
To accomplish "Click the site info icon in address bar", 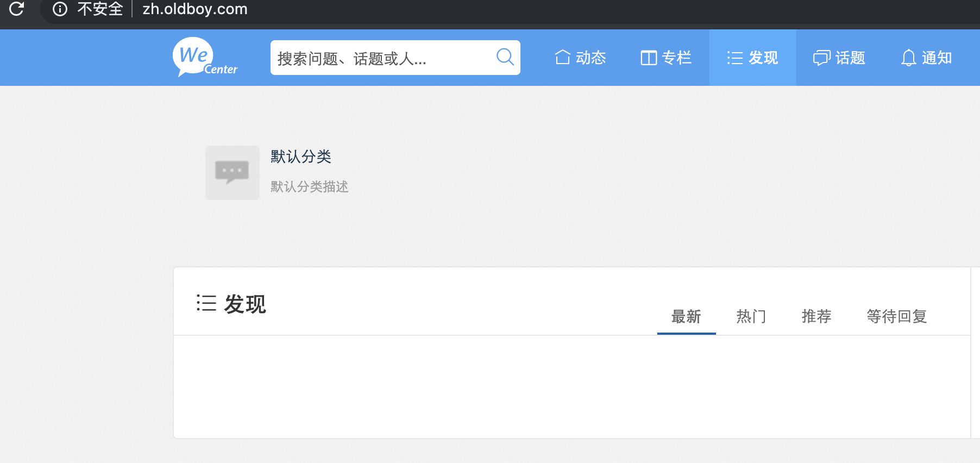I will click(x=60, y=9).
